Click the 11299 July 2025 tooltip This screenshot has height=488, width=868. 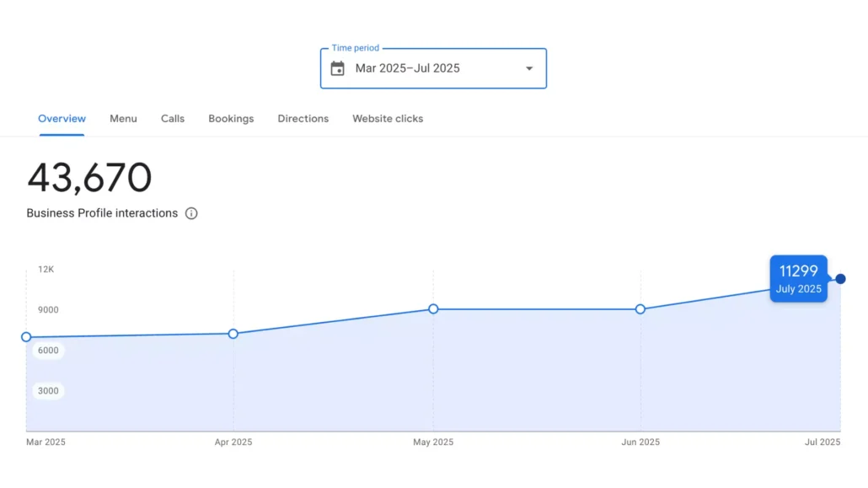point(798,279)
